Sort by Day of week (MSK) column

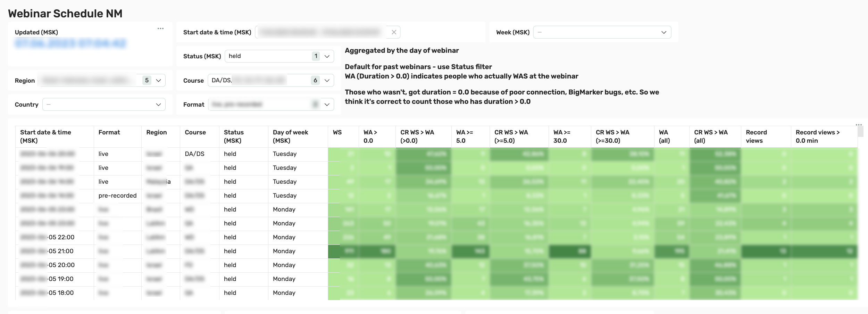pyautogui.click(x=290, y=137)
